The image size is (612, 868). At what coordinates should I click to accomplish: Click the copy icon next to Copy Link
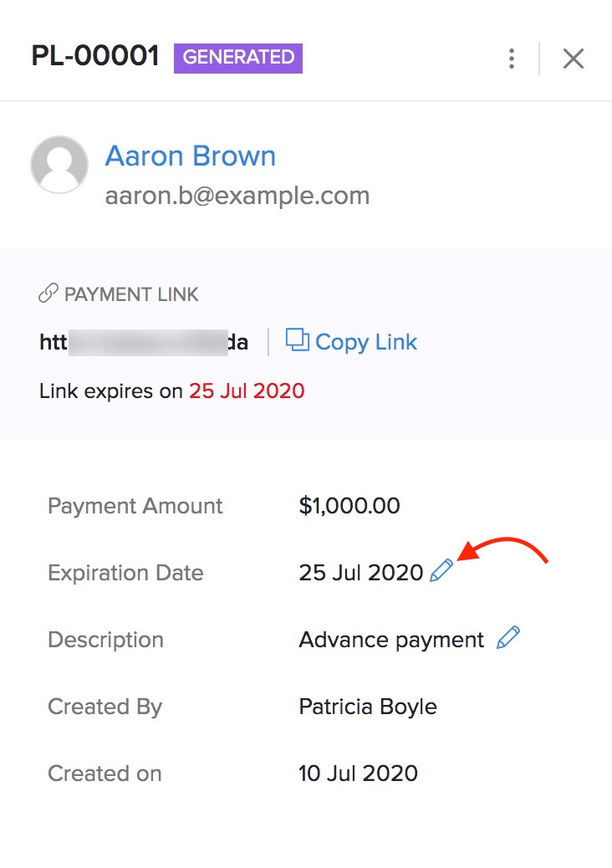[297, 340]
